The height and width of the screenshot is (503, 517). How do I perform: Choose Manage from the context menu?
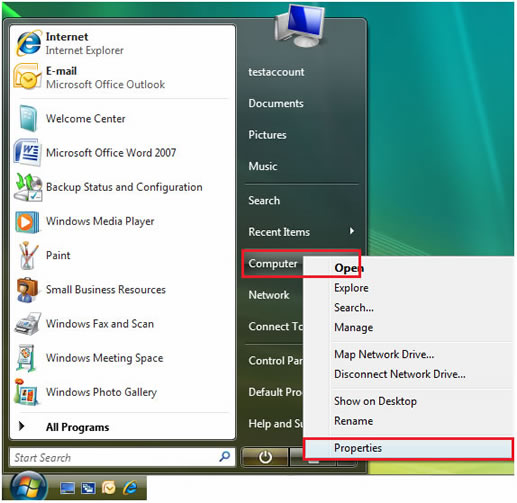tap(353, 328)
